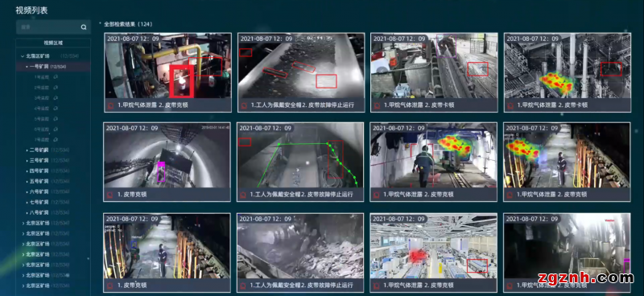The width and height of the screenshot is (644, 296).
Task: Collapse the 一号矿洞 node
Action: (x=27, y=67)
